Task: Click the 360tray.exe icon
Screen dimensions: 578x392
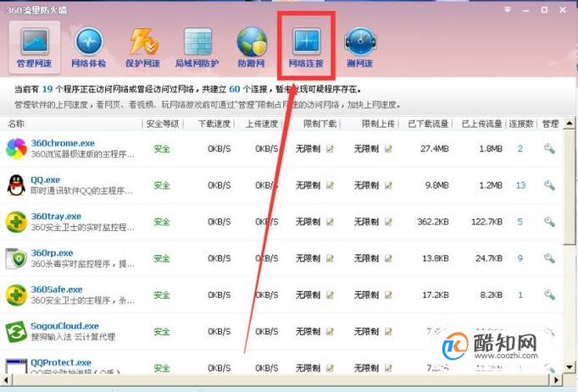Action: click(16, 222)
